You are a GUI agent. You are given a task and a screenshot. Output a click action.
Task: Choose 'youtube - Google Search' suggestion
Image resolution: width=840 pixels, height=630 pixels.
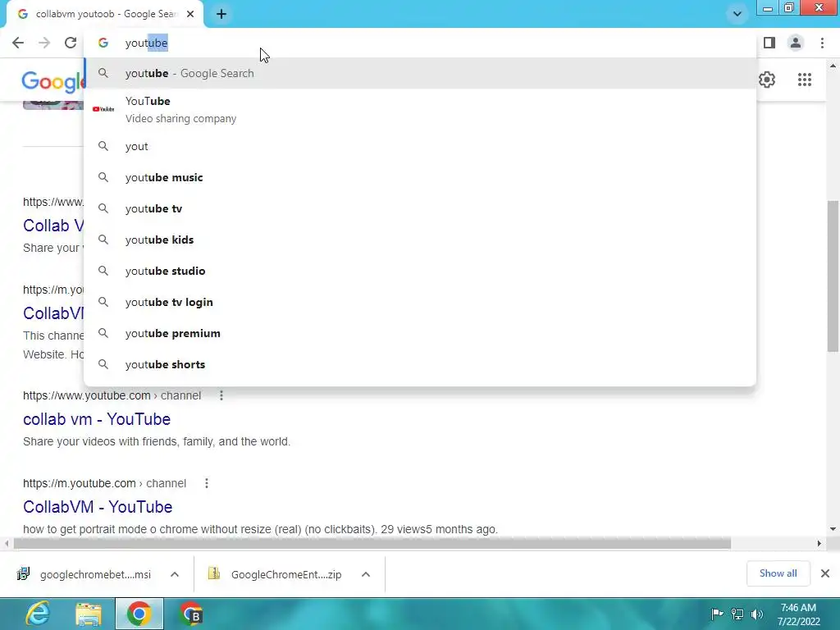click(421, 73)
